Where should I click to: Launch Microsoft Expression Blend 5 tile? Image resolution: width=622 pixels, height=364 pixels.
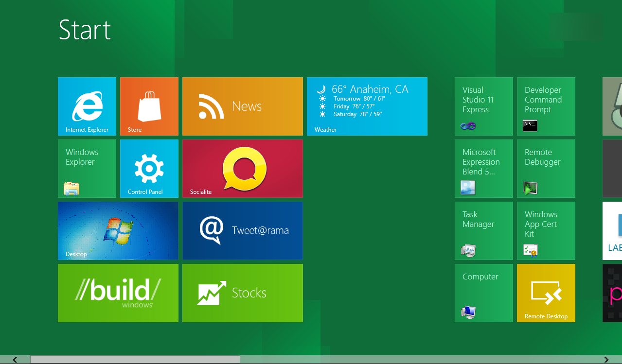[484, 169]
